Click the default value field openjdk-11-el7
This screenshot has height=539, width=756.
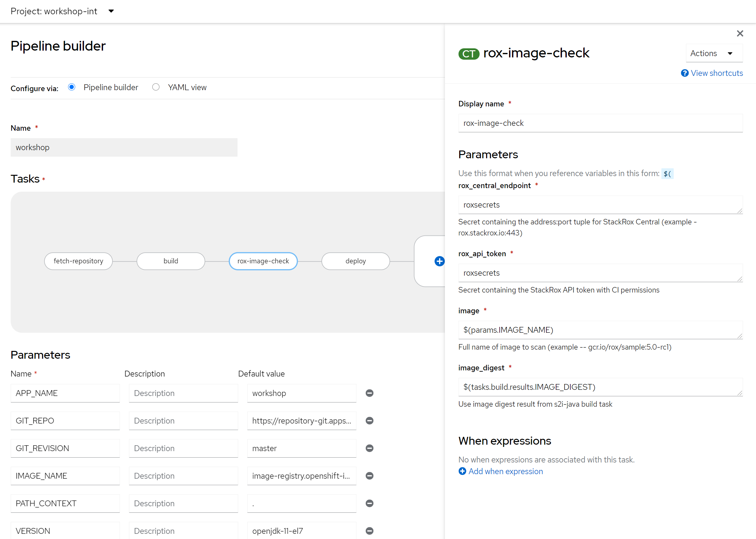[302, 530]
